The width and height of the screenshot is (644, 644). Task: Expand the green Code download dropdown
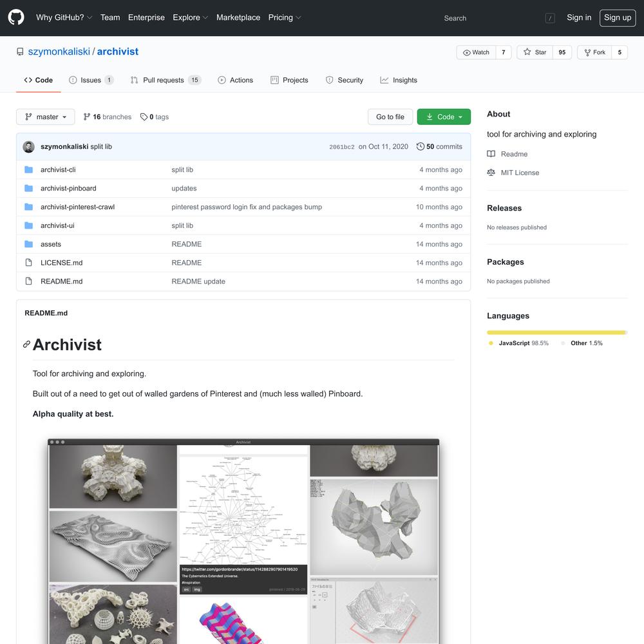444,117
